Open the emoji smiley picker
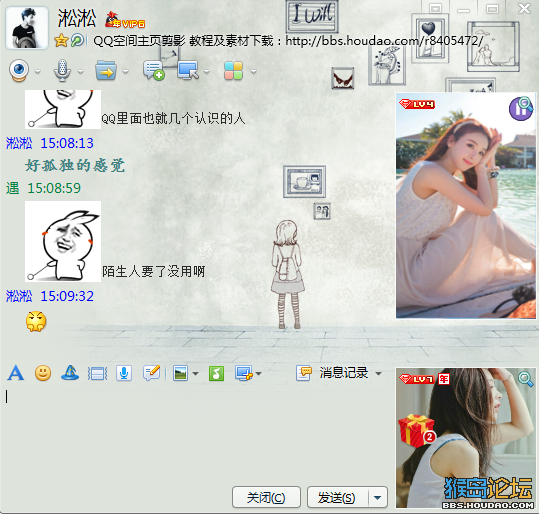Viewport: 539px width, 514px height. coord(43,373)
